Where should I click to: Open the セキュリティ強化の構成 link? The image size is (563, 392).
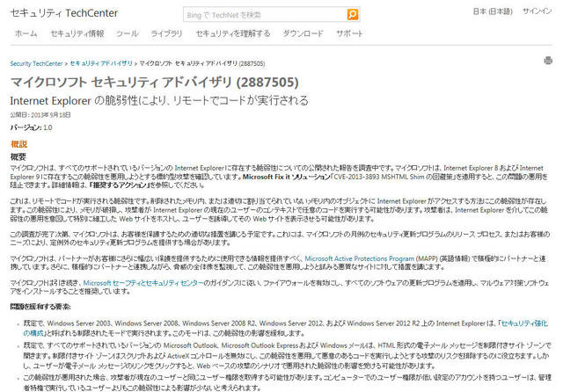(523, 323)
